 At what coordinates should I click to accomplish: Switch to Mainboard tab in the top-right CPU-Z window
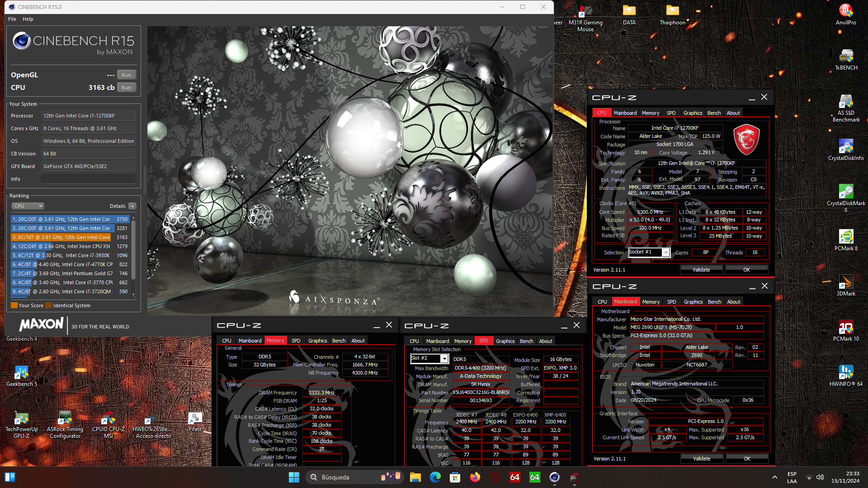coord(625,113)
